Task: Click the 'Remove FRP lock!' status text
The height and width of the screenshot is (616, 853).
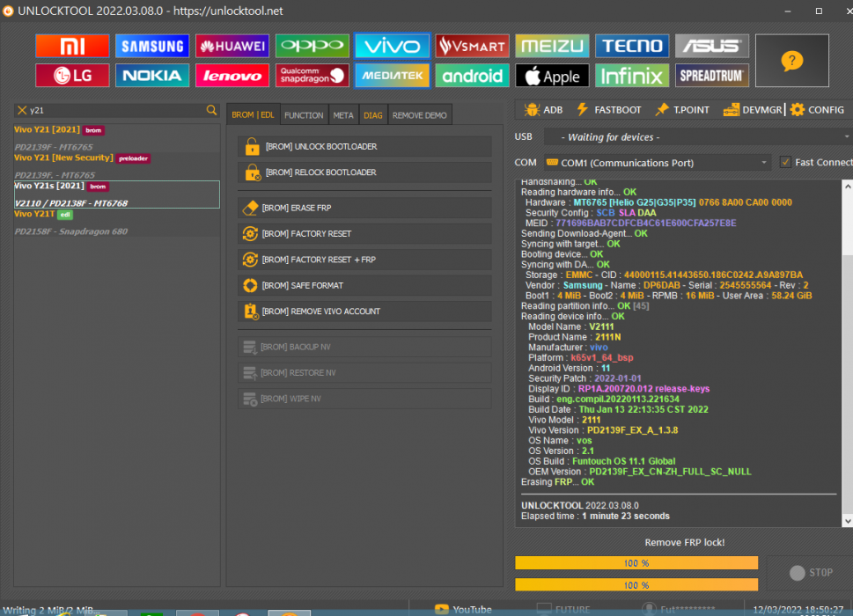Action: pos(684,542)
